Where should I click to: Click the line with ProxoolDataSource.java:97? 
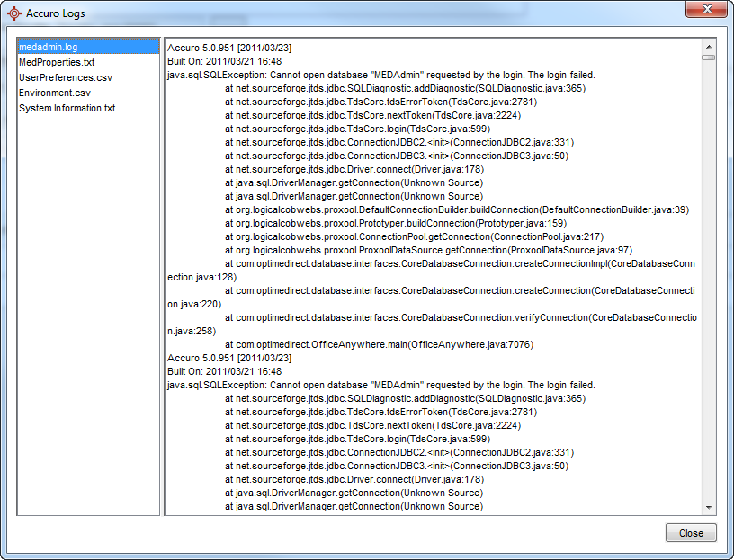(428, 250)
